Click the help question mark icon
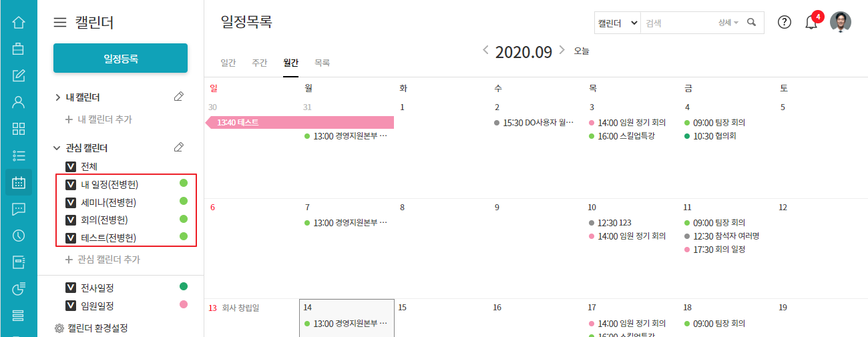The image size is (868, 337). click(x=785, y=22)
